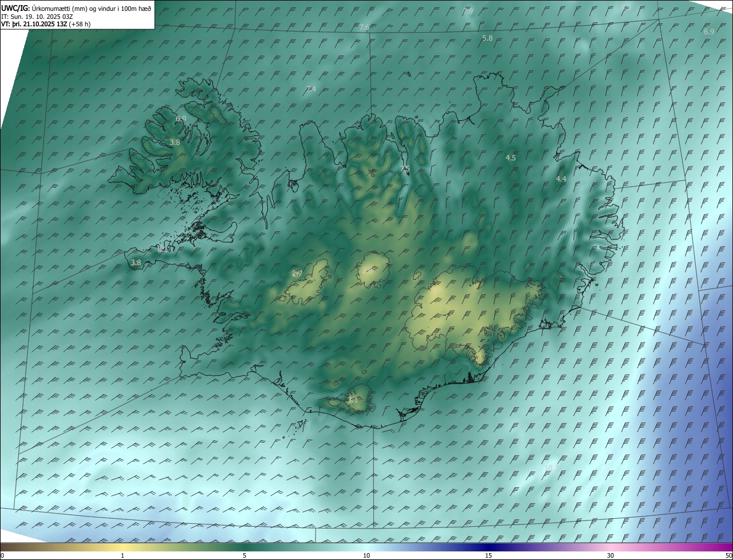
Task: Pick the yellow segment of the color scale
Action: point(123,547)
